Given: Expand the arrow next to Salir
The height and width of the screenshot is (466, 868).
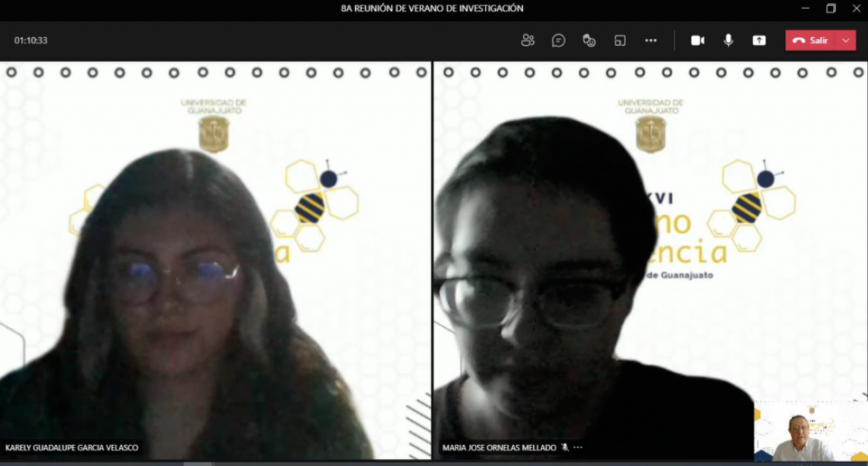Looking at the screenshot, I should (x=846, y=40).
